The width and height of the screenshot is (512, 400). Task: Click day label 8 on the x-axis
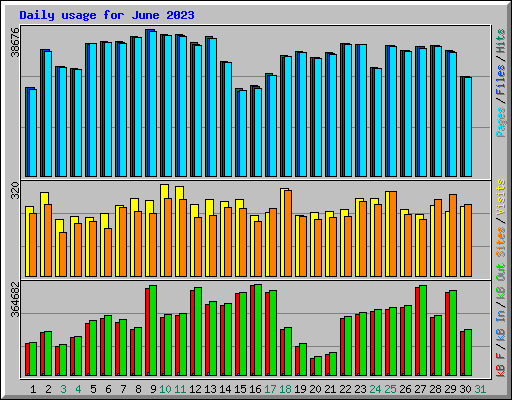[138, 389]
